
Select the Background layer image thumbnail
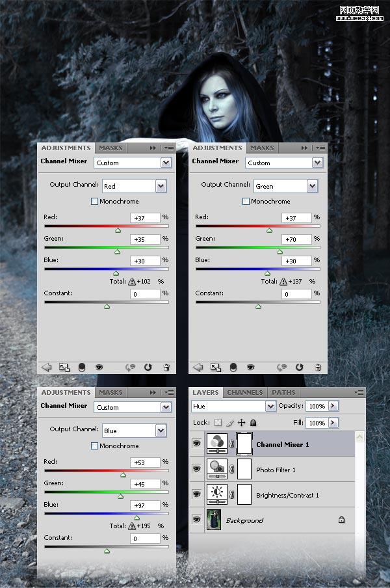pyautogui.click(x=214, y=520)
